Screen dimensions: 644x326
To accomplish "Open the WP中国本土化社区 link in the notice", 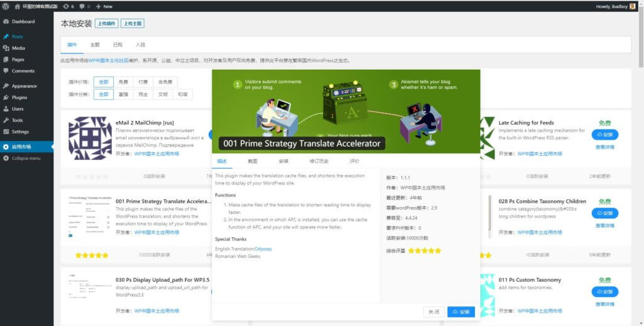I will pyautogui.click(x=109, y=60).
